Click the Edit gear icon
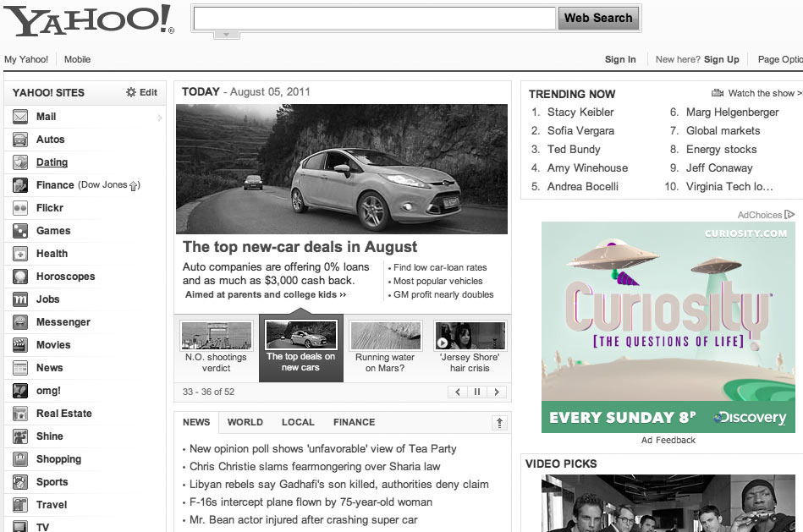 tap(131, 92)
